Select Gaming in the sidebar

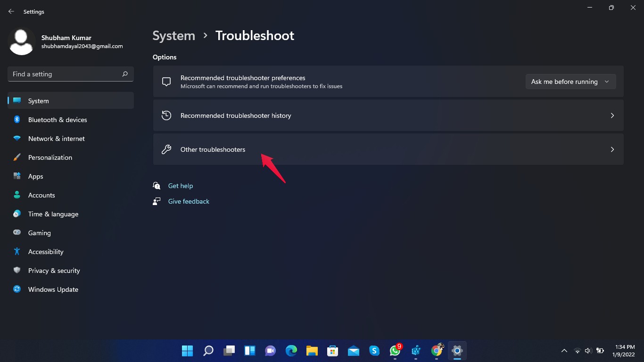coord(71,233)
